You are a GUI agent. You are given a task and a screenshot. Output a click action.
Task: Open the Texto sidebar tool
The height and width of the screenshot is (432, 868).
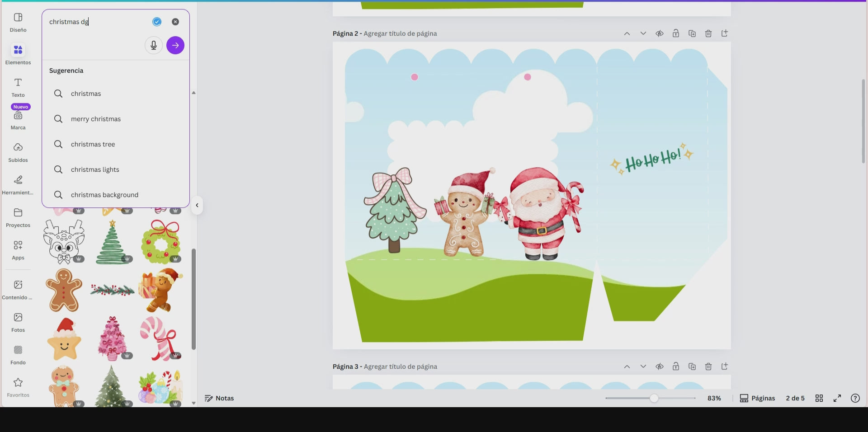click(x=18, y=87)
